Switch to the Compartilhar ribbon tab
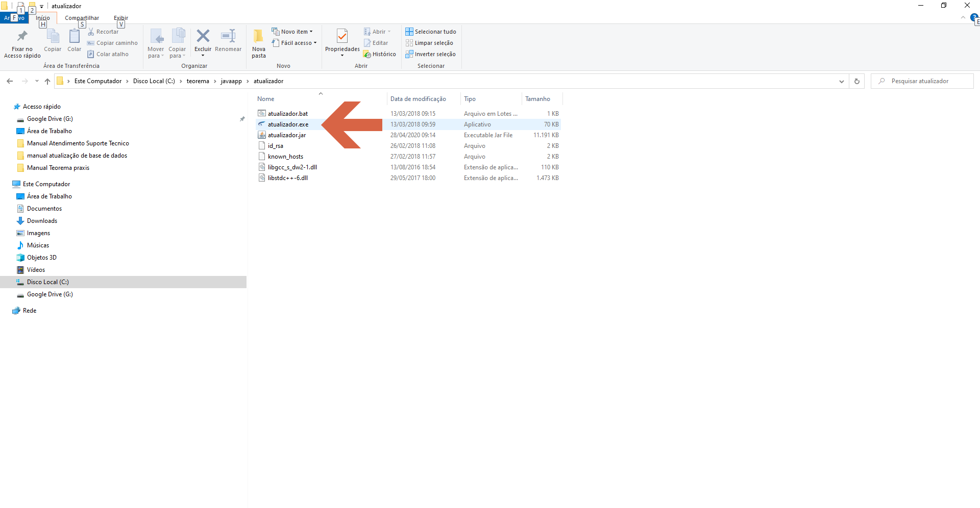This screenshot has width=980, height=508. pos(82,18)
